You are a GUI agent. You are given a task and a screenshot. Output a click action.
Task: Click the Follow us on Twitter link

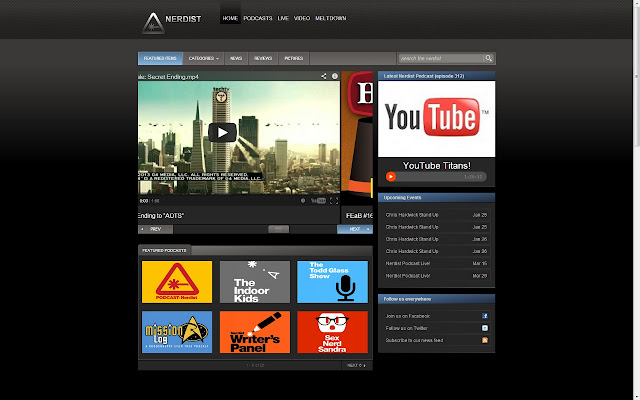click(x=407, y=328)
